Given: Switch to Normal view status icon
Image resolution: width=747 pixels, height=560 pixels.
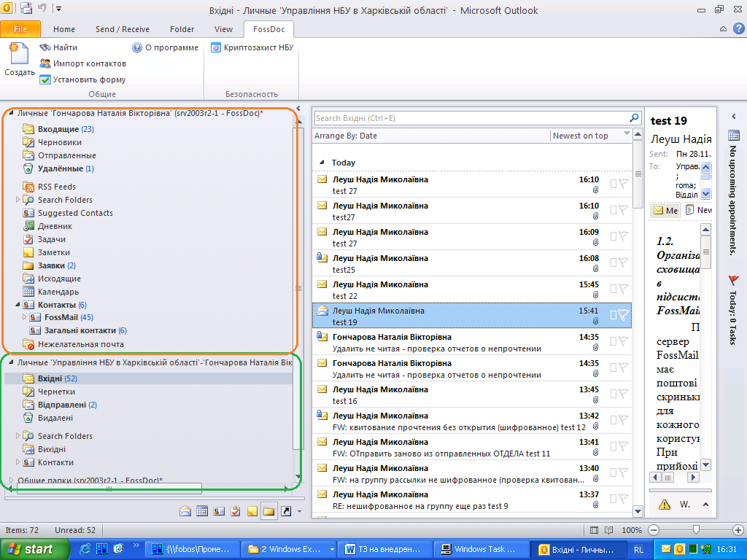Looking at the screenshot, I should tap(594, 530).
